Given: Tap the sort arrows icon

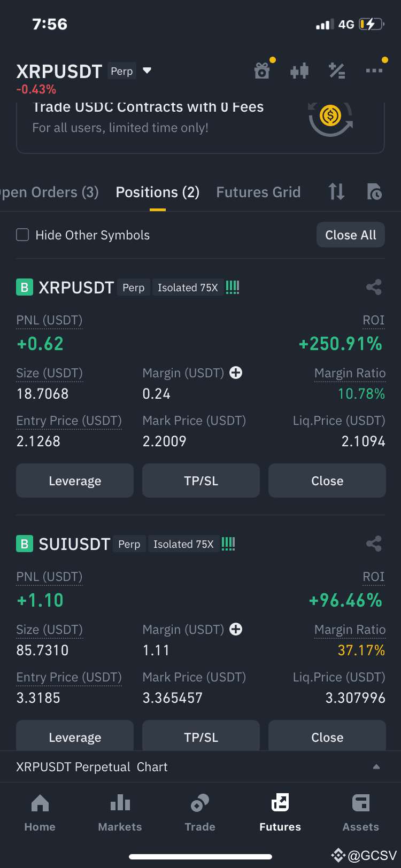Looking at the screenshot, I should pos(336,191).
